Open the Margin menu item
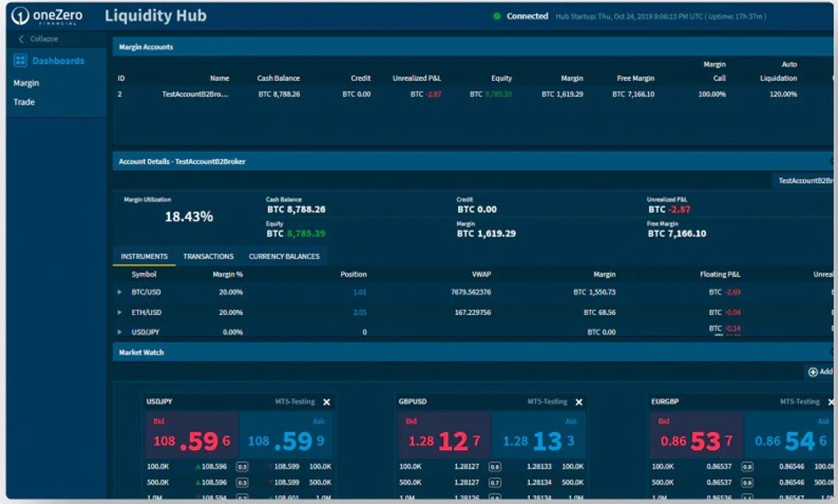Viewport: 838px width, 504px height. [27, 83]
